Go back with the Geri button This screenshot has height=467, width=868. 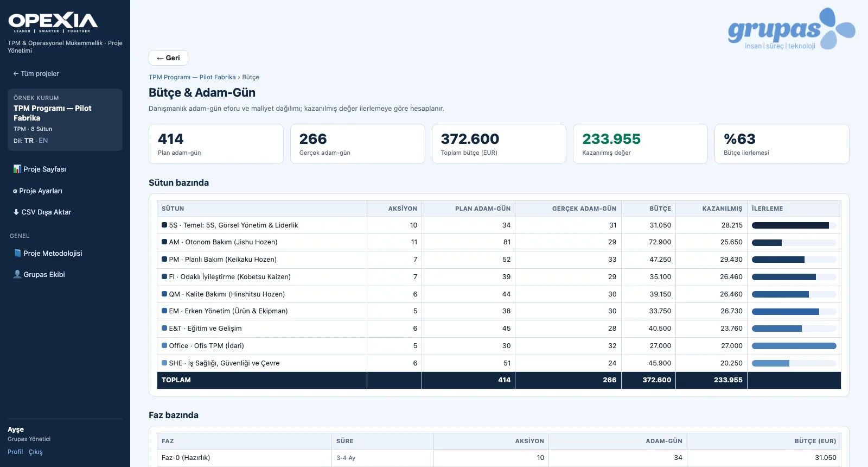(x=168, y=58)
